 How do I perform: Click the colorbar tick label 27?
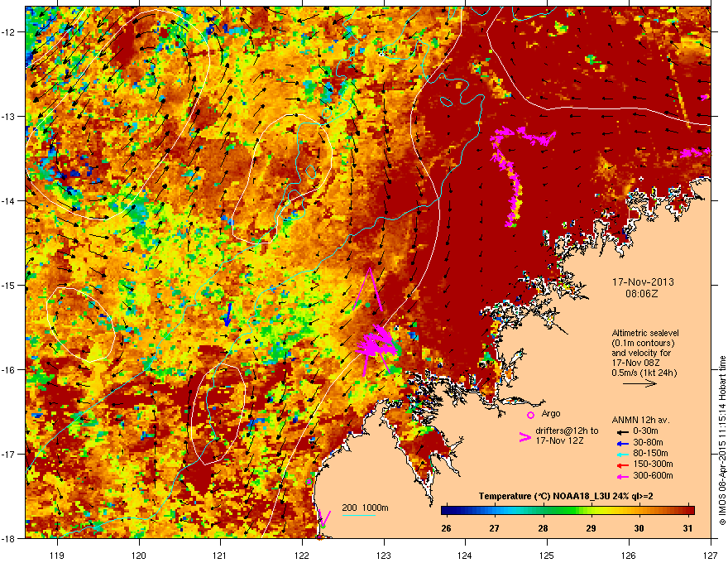click(495, 528)
